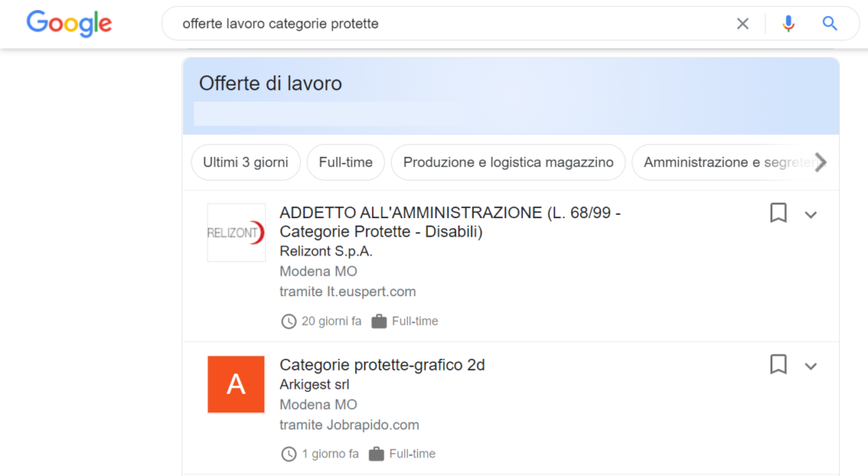Click the 1 giorno fa posting date
Image resolution: width=868 pixels, height=476 pixels.
(x=330, y=454)
